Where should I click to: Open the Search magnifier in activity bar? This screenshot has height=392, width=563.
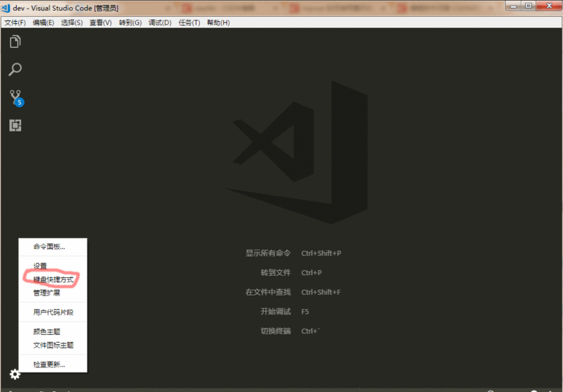[15, 69]
